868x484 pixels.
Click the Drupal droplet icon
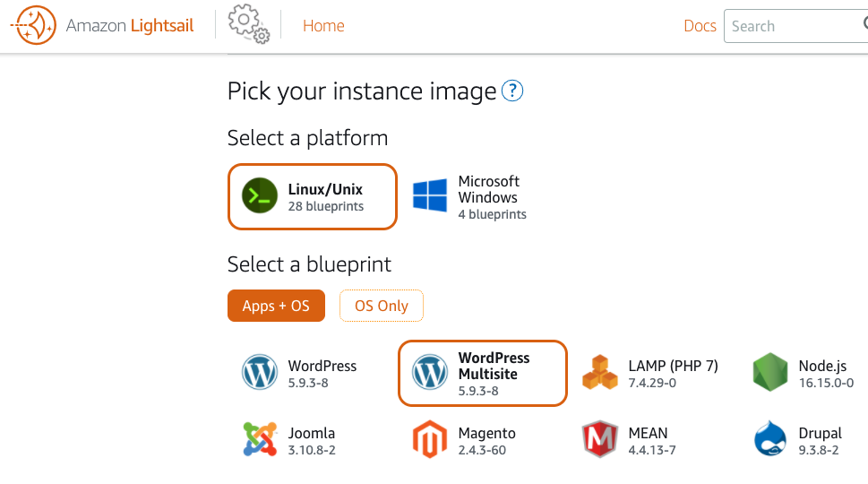770,438
